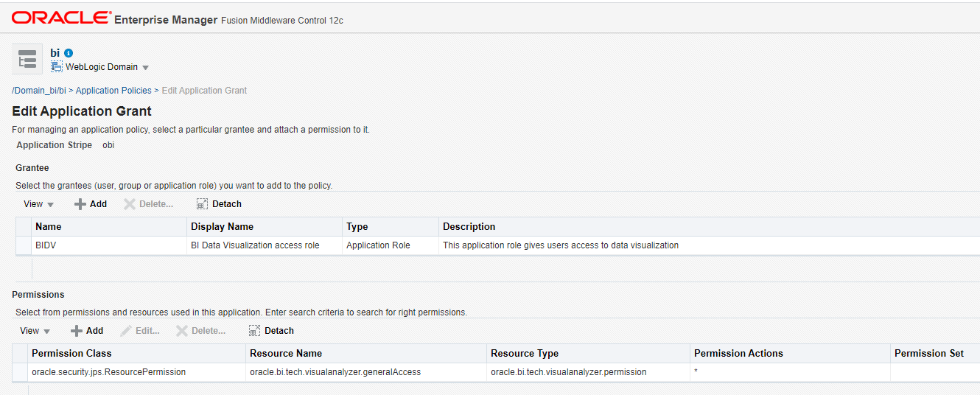Click the BI Data Visualization access role cell
This screenshot has height=395, width=980.
click(265, 245)
